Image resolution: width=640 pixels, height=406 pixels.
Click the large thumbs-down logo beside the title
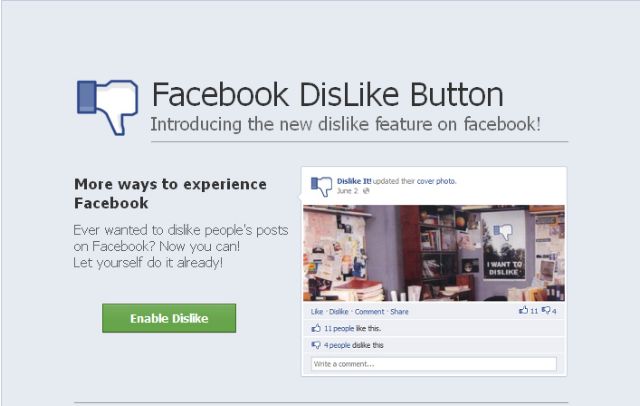[107, 107]
